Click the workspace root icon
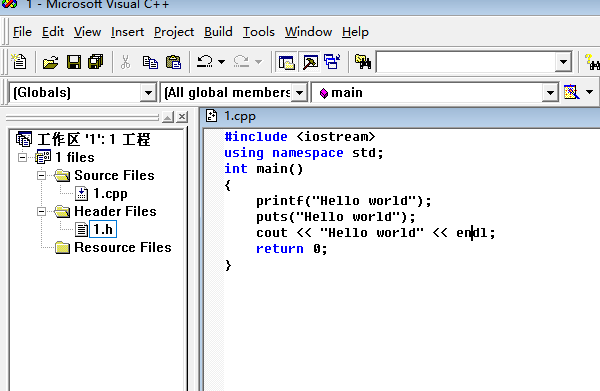The height and width of the screenshot is (391, 600). click(x=24, y=139)
